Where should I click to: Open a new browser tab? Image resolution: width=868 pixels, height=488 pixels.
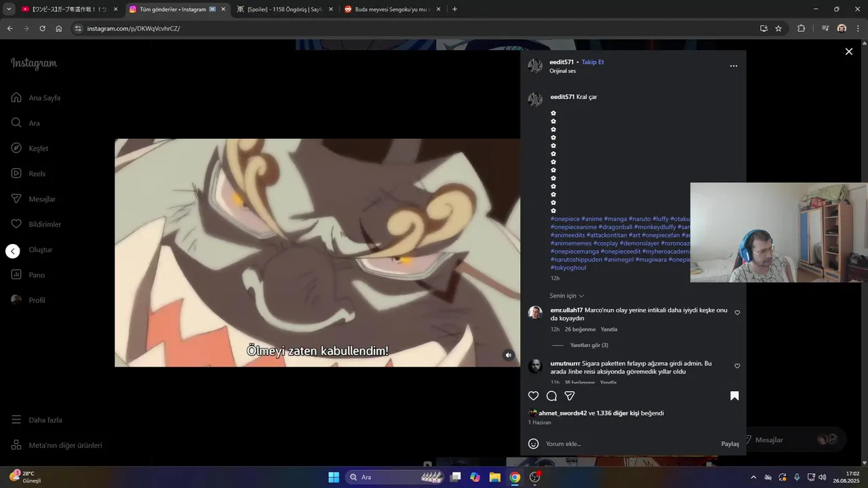(x=454, y=9)
